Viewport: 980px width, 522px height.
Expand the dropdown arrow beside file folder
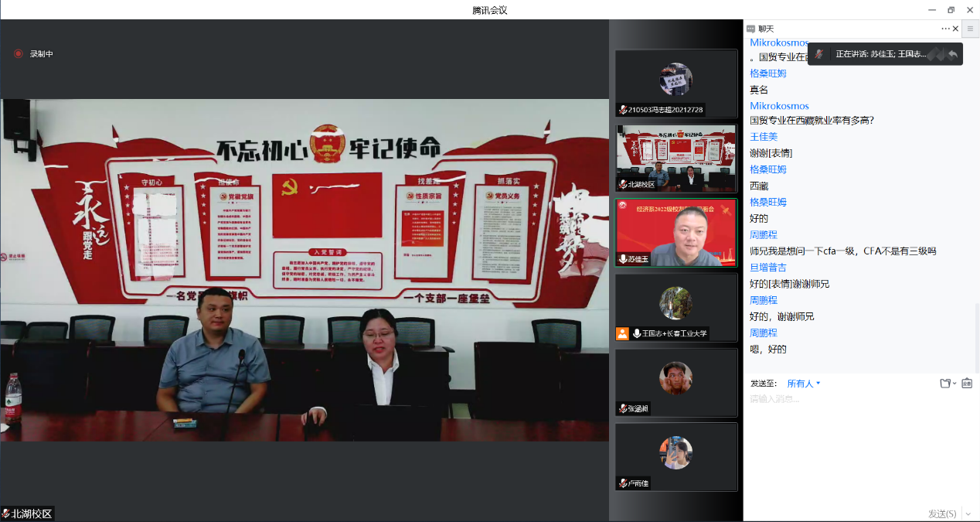pyautogui.click(x=954, y=384)
